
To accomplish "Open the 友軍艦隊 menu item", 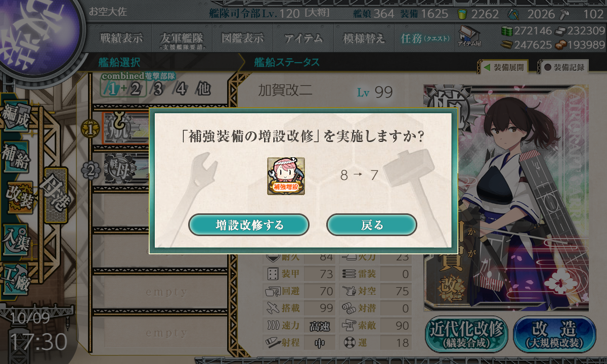I will point(182,39).
